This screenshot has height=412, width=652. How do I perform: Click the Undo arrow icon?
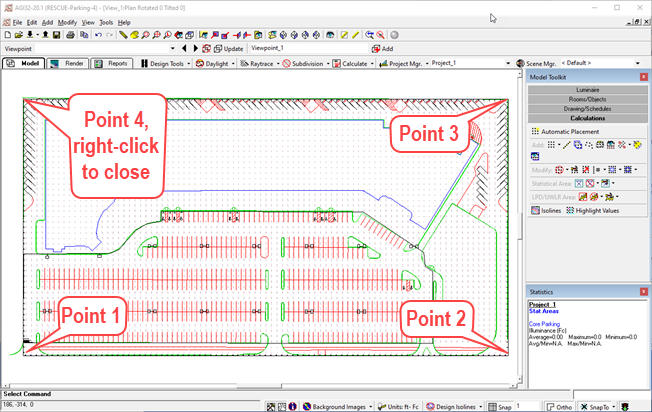tap(96, 35)
